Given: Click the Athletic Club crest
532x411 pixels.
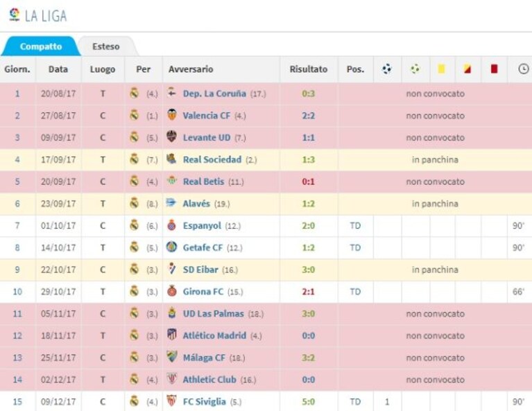Looking at the screenshot, I should click(x=172, y=379).
